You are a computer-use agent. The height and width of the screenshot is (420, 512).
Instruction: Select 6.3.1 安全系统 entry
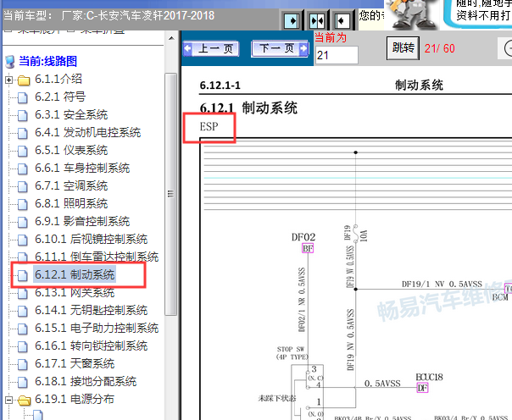(71, 115)
